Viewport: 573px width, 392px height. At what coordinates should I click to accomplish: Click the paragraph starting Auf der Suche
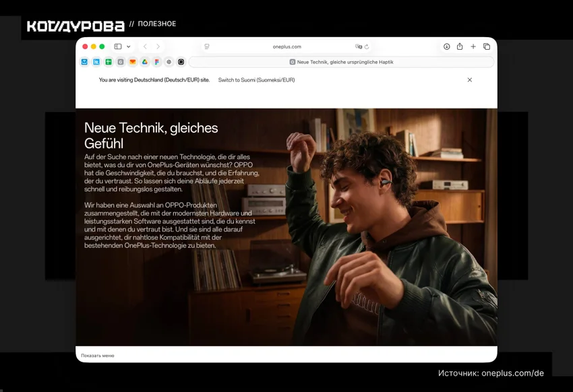(x=172, y=173)
